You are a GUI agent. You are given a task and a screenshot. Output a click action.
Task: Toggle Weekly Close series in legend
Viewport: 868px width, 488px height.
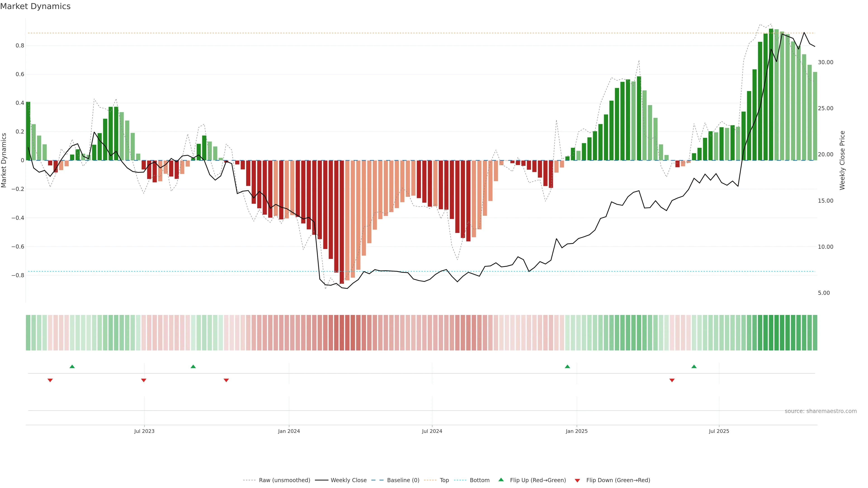348,480
